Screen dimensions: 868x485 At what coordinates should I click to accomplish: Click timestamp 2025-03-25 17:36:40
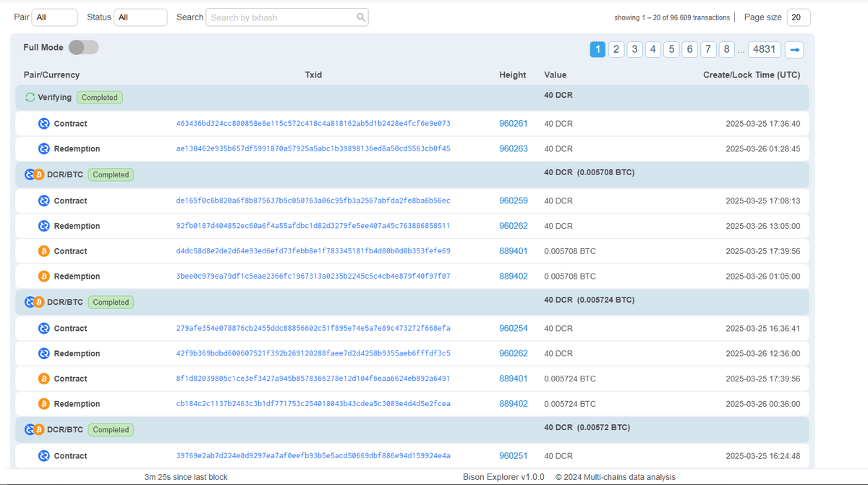pyautogui.click(x=763, y=124)
